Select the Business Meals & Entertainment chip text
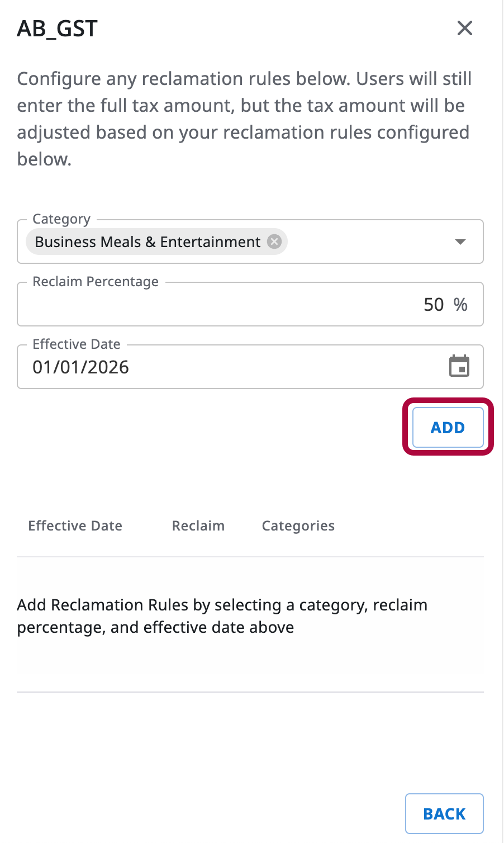This screenshot has height=843, width=504. click(148, 242)
